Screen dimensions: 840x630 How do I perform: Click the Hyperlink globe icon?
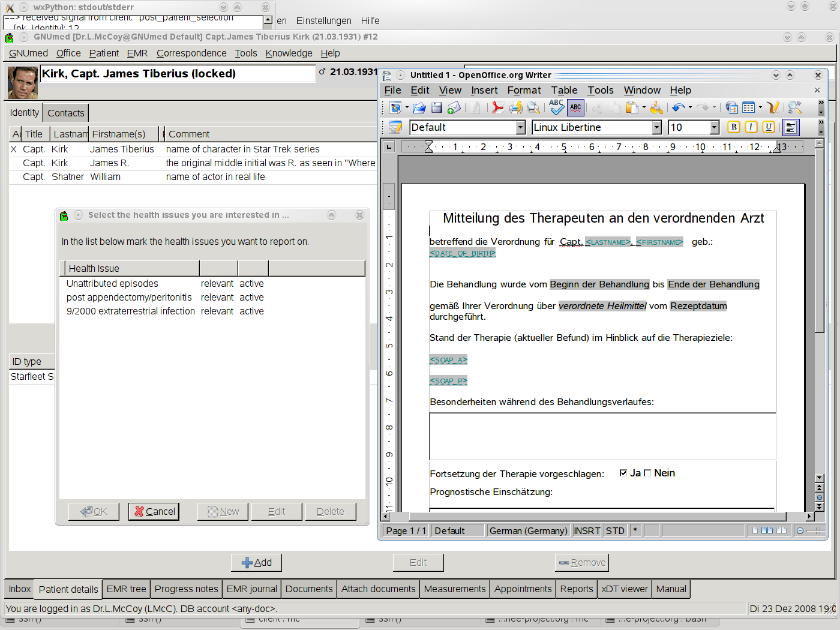point(731,107)
